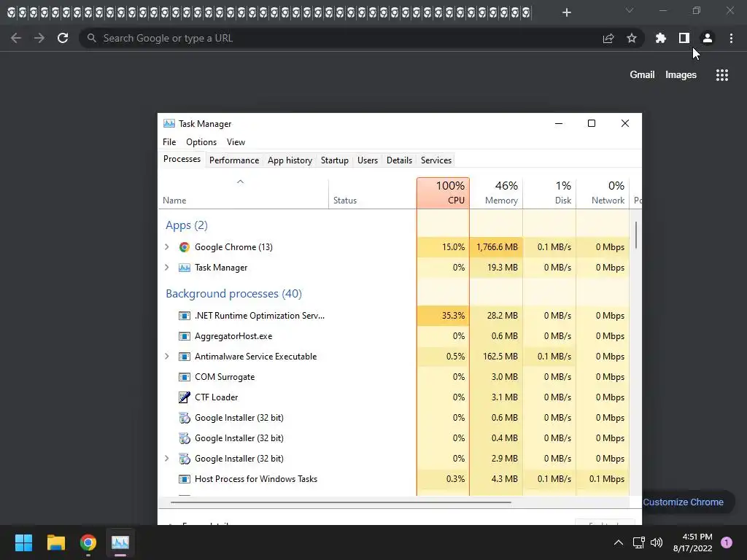Open the notification badge in the tray

(727, 542)
